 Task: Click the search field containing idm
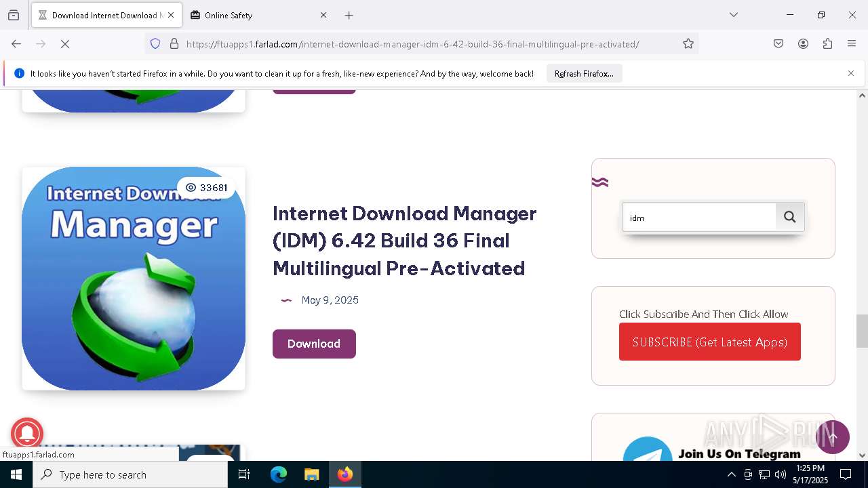point(699,218)
